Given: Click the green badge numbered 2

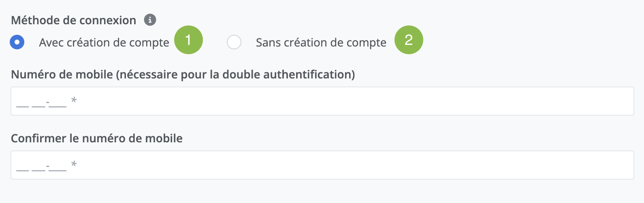Looking at the screenshot, I should 409,40.
